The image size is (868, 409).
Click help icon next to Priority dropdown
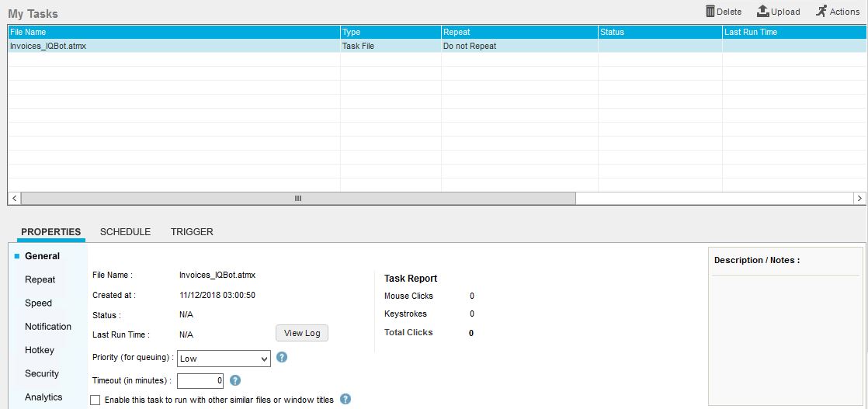click(283, 358)
